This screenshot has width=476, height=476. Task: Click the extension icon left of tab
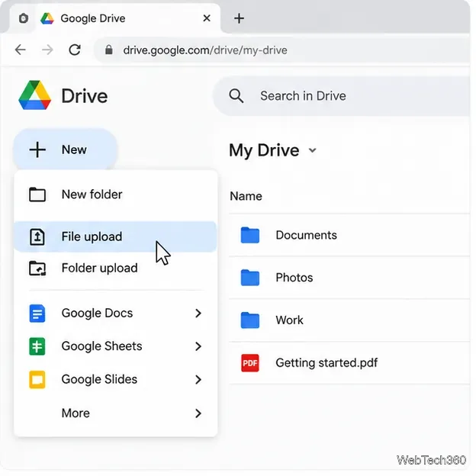click(x=24, y=18)
